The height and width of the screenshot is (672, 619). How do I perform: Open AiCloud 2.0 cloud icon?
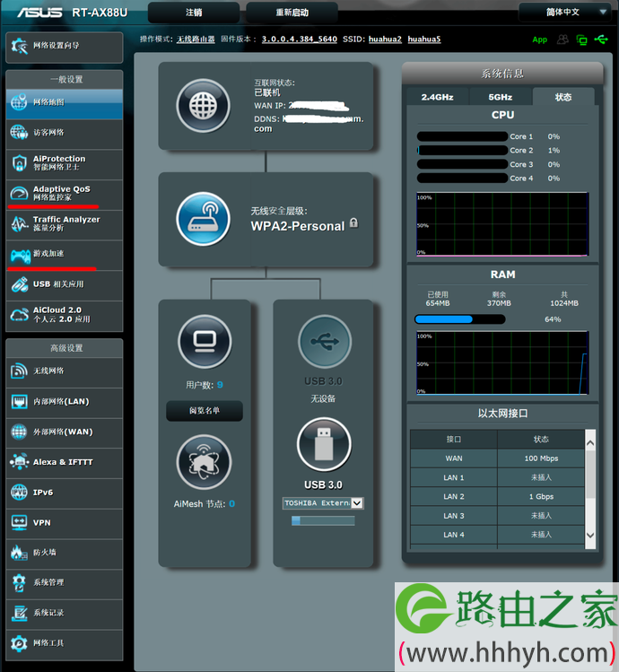20,315
